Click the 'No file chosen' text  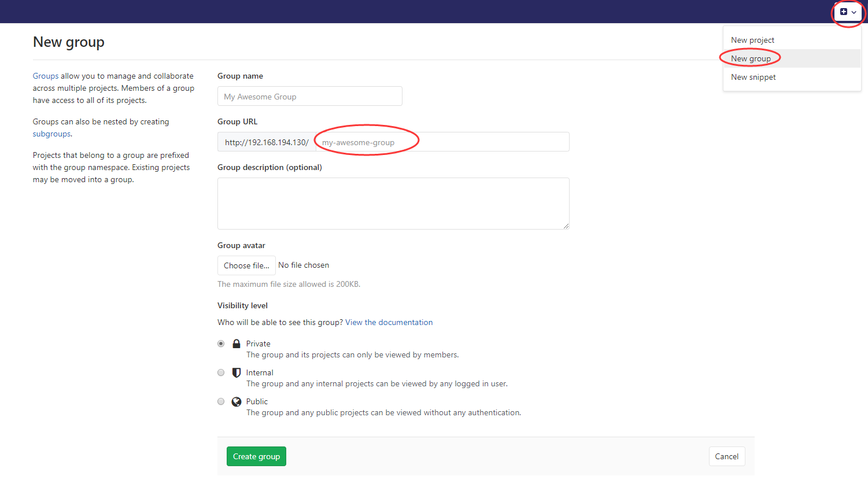pyautogui.click(x=304, y=265)
